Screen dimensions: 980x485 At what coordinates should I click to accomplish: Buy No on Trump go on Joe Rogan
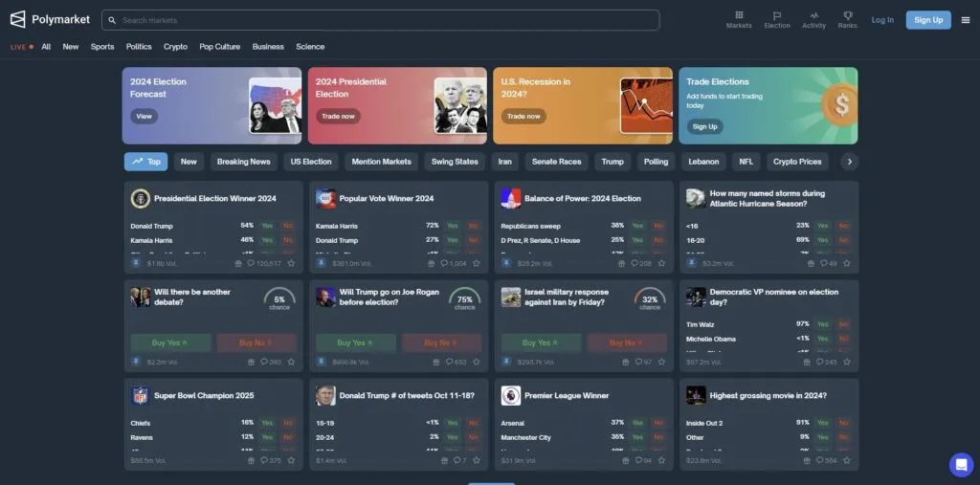point(442,342)
